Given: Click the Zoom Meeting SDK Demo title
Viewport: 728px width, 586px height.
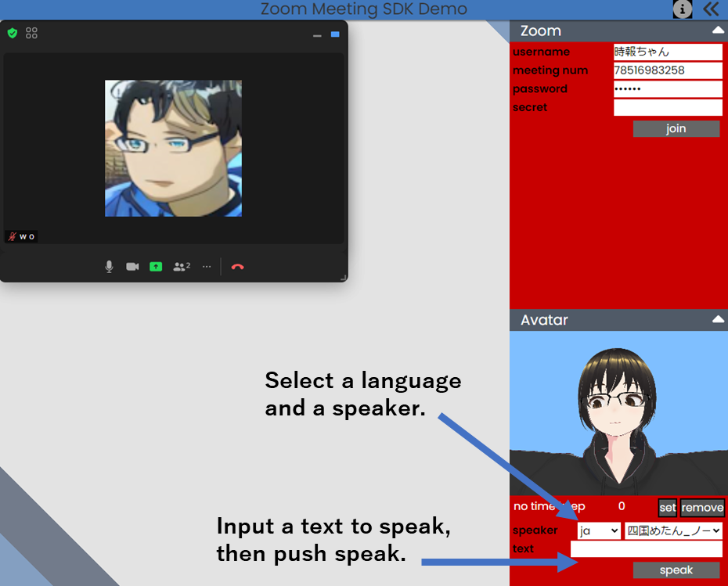Looking at the screenshot, I should [363, 9].
